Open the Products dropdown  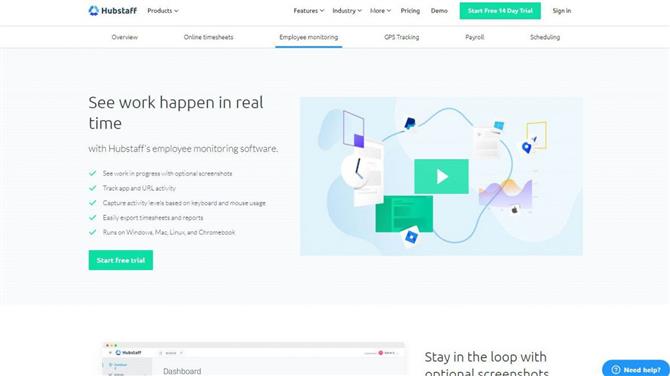point(163,11)
